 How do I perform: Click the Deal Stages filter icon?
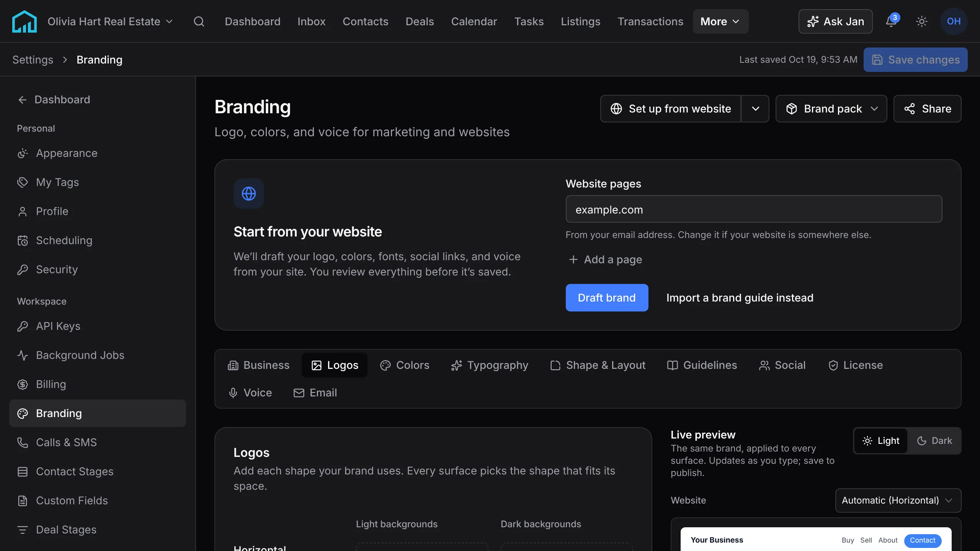pyautogui.click(x=23, y=530)
